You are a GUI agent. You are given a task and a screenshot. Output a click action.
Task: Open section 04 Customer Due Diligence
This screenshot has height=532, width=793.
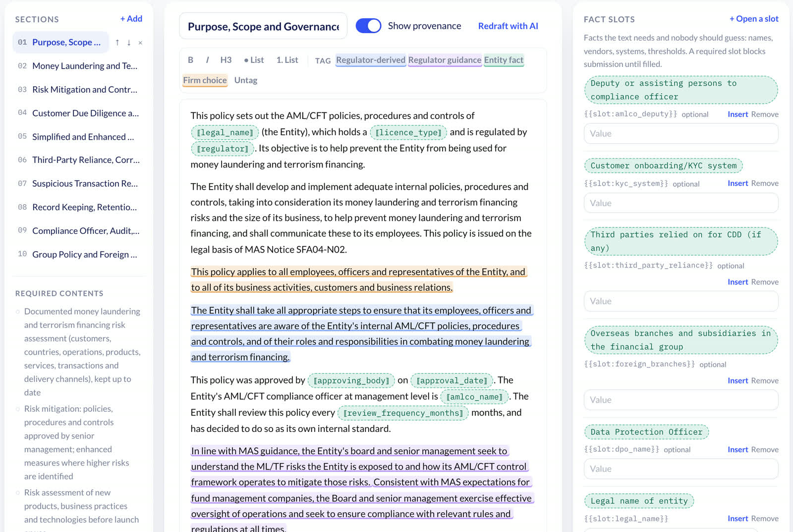pos(79,113)
